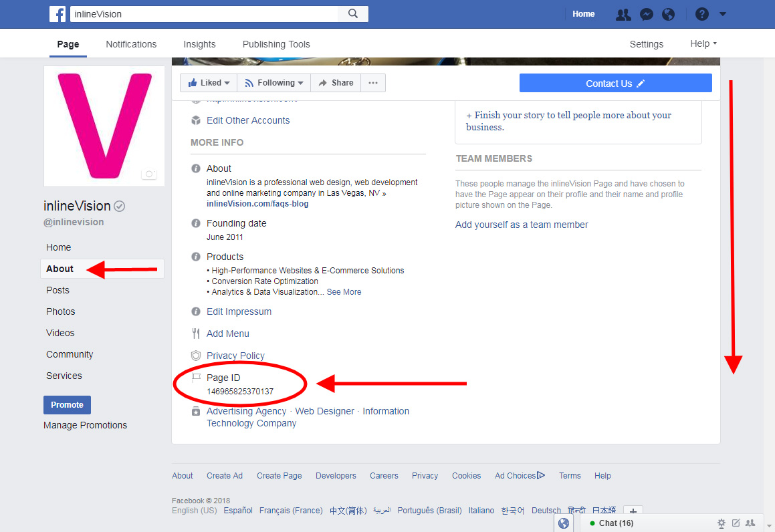Click the cube icon beside Edit Other Accounts

[196, 120]
